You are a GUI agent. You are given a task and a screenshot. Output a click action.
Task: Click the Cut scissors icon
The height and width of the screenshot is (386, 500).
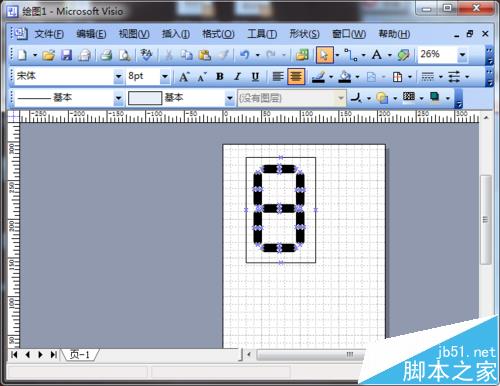(x=169, y=55)
